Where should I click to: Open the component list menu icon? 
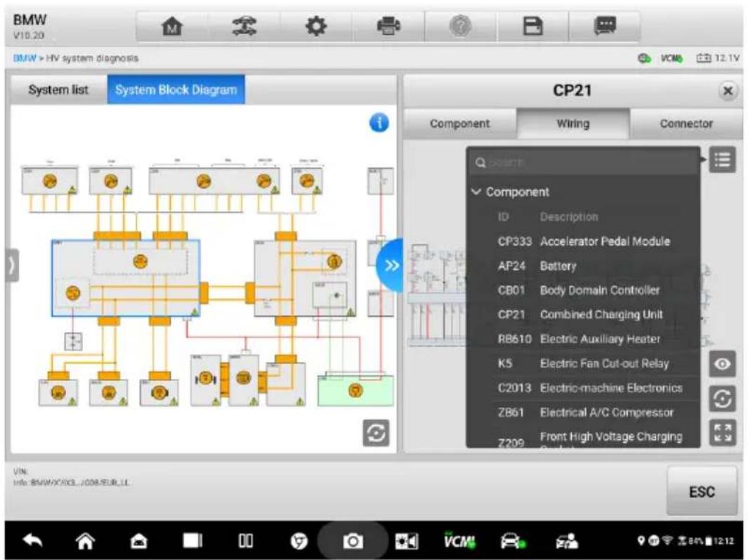click(722, 160)
